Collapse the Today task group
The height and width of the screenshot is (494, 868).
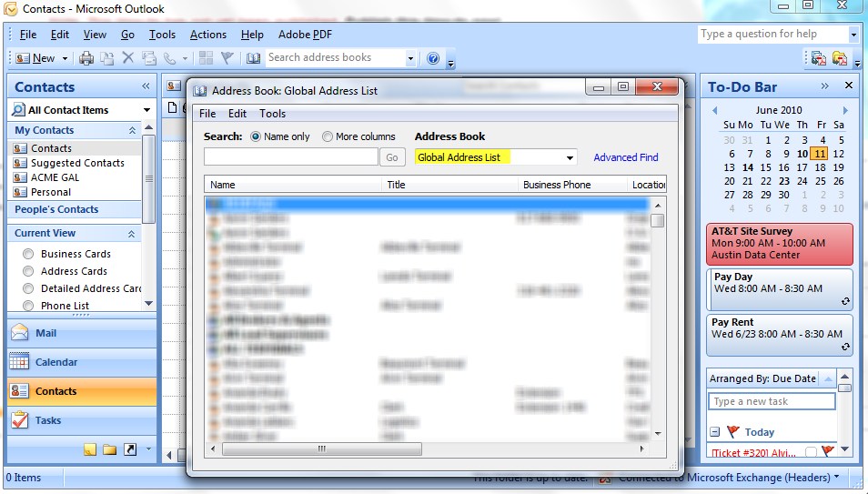[714, 432]
